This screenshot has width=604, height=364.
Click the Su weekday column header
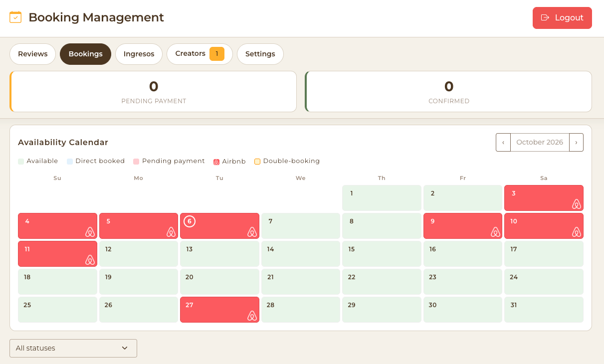[57, 178]
